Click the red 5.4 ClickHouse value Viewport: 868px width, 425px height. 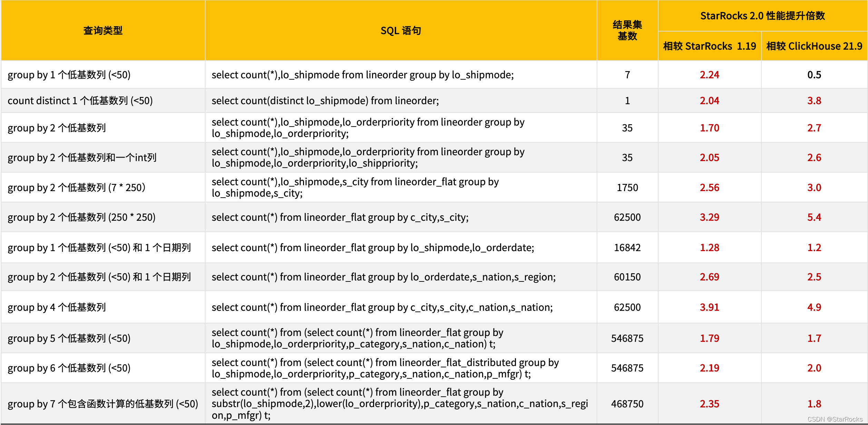tap(814, 217)
